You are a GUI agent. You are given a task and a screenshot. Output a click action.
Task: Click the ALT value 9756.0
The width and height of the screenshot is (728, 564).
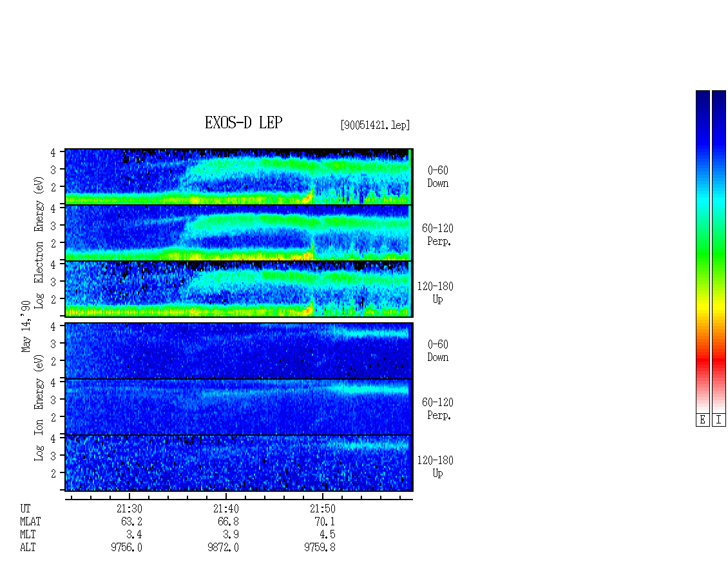[126, 548]
